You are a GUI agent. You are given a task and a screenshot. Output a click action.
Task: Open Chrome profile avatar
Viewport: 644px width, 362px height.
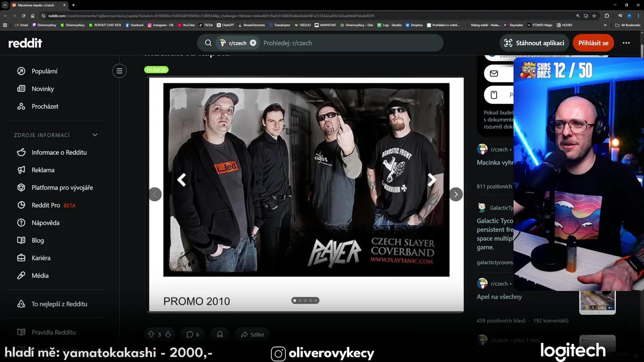coord(629,16)
